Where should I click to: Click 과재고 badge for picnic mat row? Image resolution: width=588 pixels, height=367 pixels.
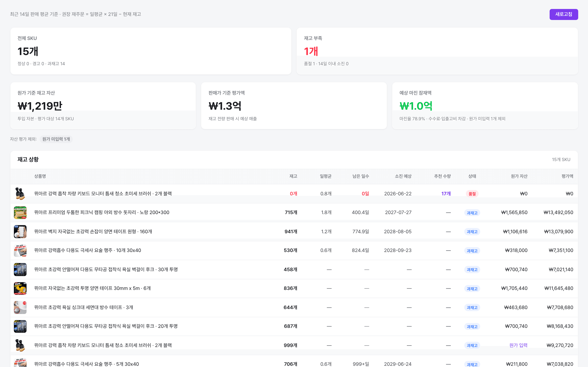click(472, 213)
